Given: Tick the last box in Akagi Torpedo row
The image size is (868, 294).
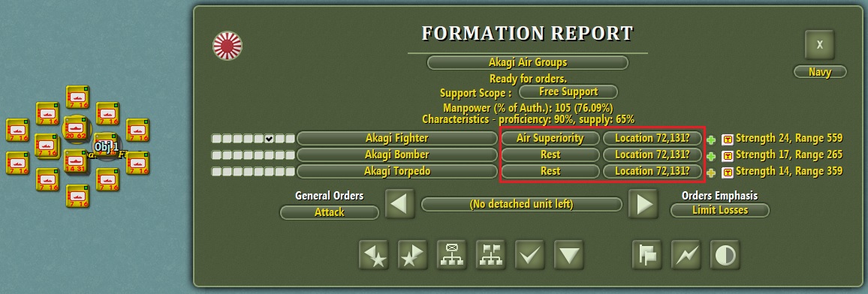Looking at the screenshot, I should (x=291, y=172).
